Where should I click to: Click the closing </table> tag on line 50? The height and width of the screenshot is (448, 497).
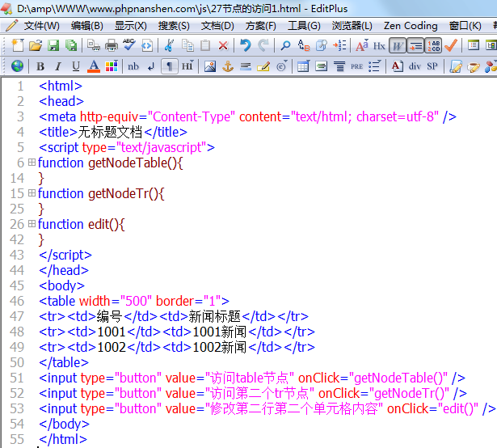point(64,362)
